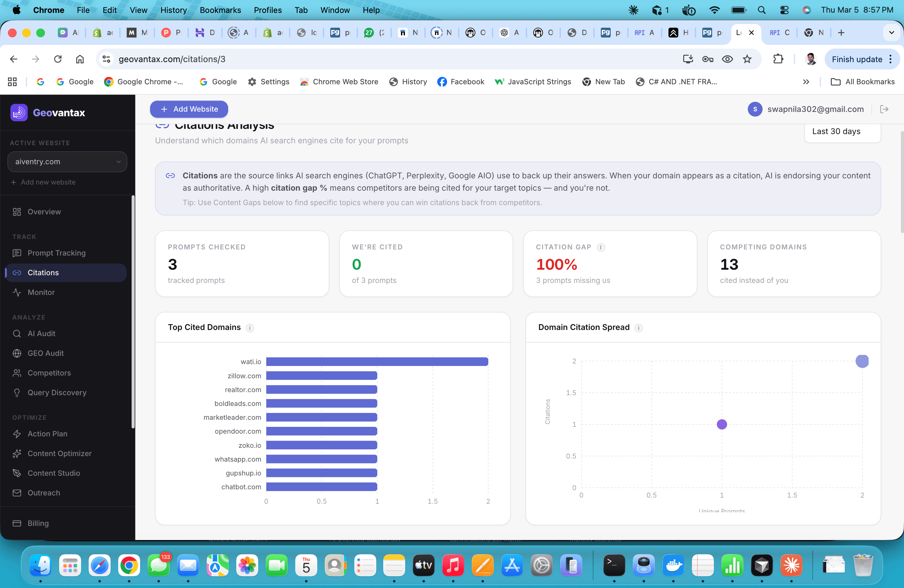
Task: Open Content Optimizer in the sidebar
Action: tap(59, 453)
